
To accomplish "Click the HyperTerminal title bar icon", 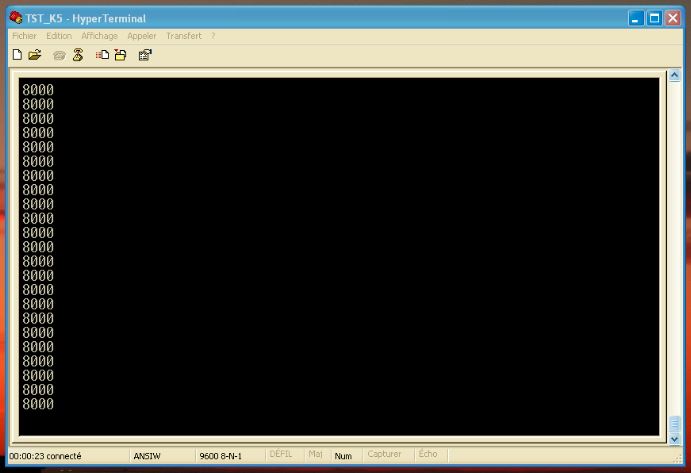I will click(x=16, y=18).
